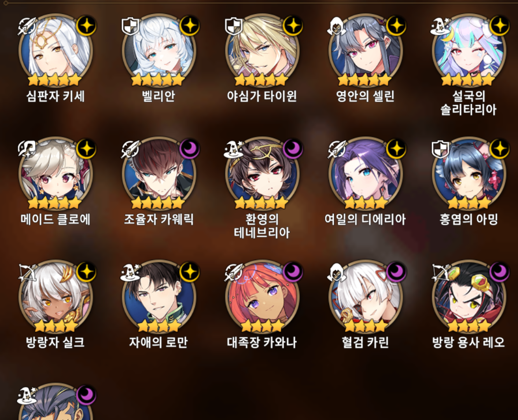This screenshot has width=518, height=420.
Task: Open hero 야심가 타이윈 portrait
Action: [262, 51]
